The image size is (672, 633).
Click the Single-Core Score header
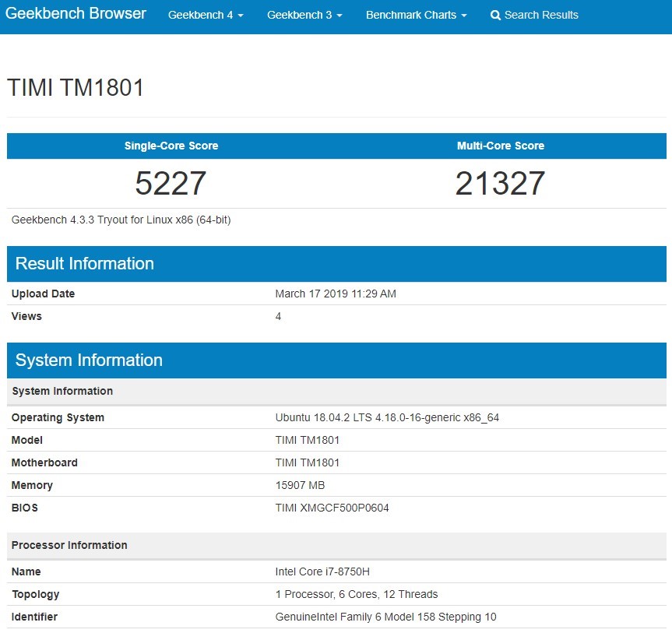click(171, 146)
